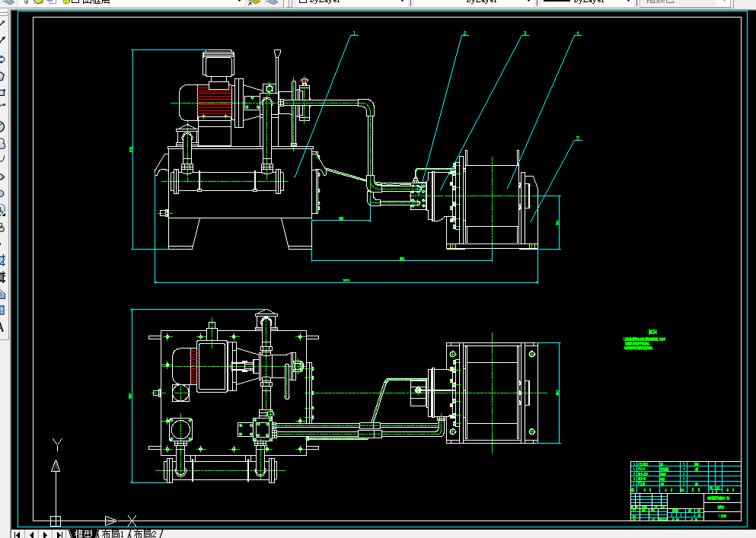The height and width of the screenshot is (538, 756).
Task: Select the Polyline draw tool
Action: tap(2, 59)
